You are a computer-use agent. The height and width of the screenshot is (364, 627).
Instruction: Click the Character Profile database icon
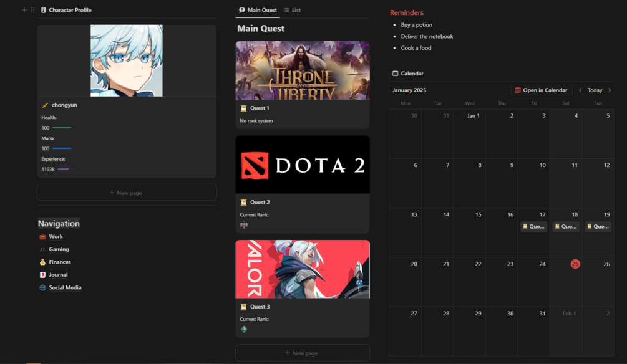44,10
